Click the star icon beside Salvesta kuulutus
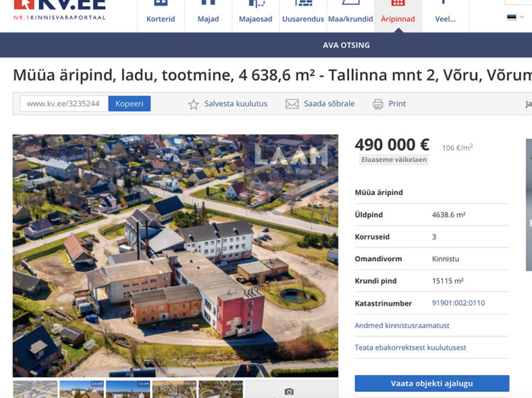Image resolution: width=532 pixels, height=398 pixels. (193, 104)
